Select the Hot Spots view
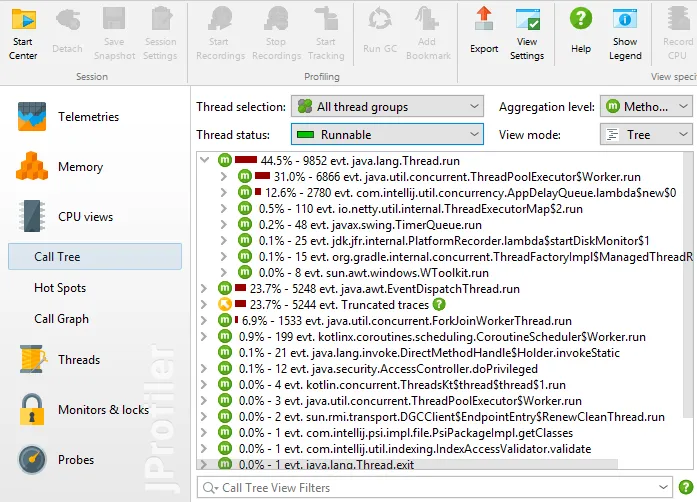697x502 pixels. [60, 288]
